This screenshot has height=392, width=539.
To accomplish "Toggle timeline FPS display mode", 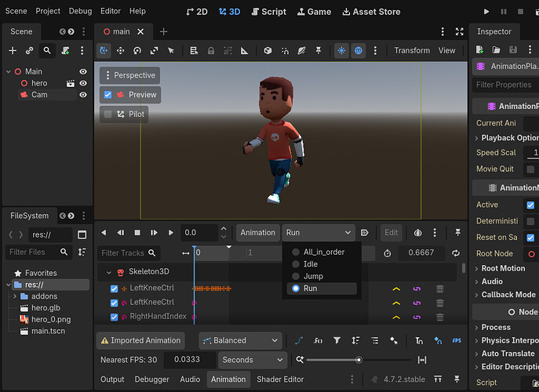I will [x=457, y=340].
